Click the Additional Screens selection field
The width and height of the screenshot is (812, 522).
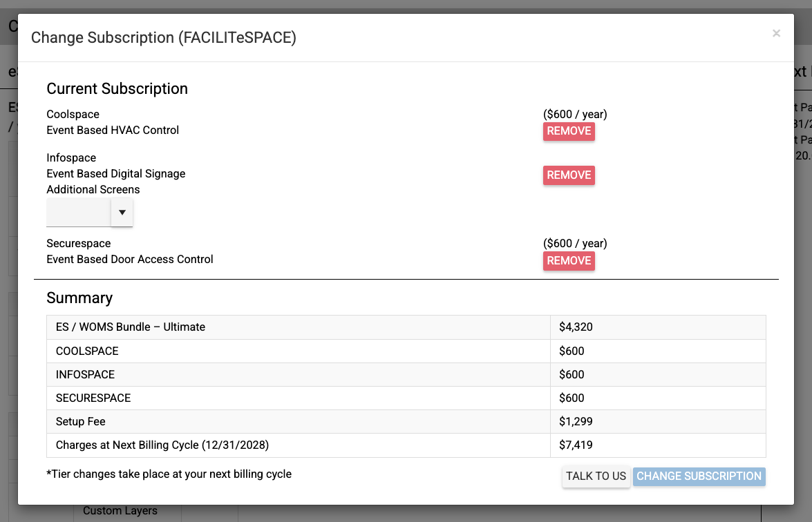point(79,213)
